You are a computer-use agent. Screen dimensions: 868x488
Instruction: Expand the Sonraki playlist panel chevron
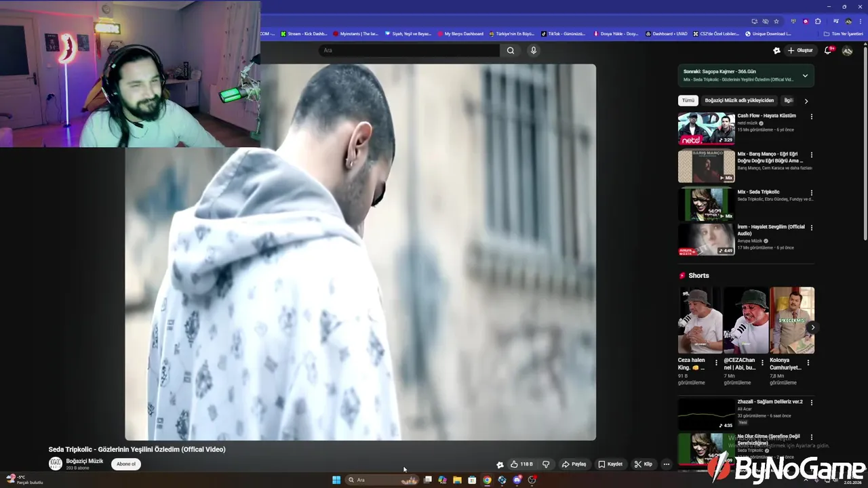pos(805,75)
